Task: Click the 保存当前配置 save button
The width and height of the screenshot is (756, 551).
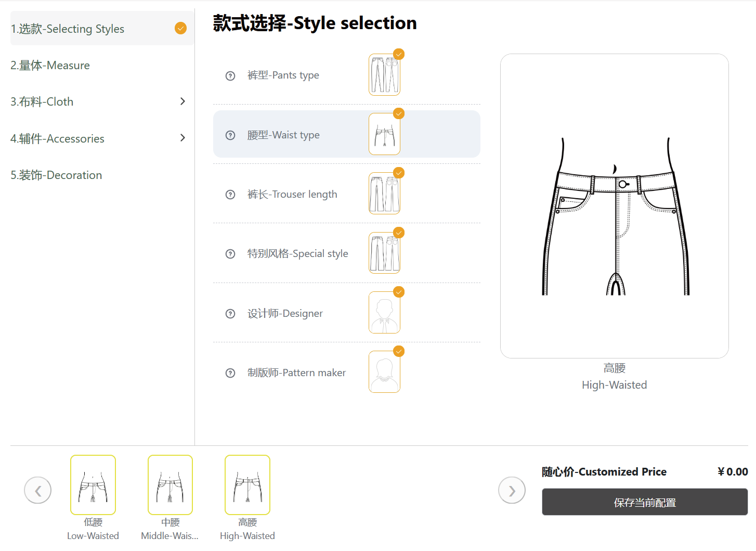Action: tap(645, 502)
